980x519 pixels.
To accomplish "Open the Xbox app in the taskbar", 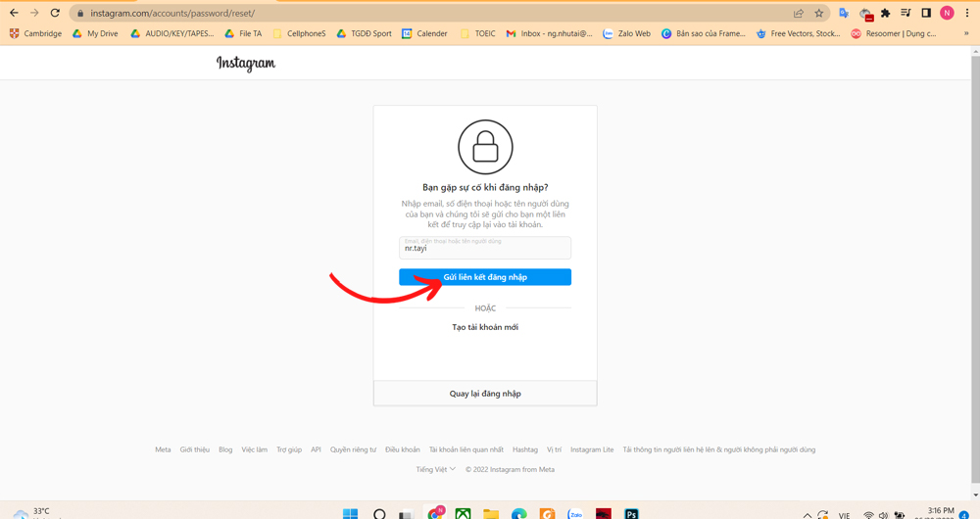I will pos(463,514).
